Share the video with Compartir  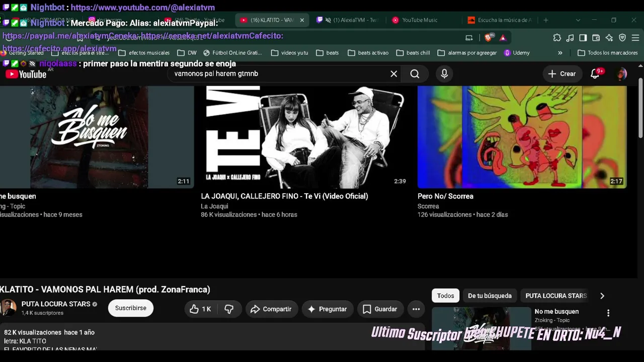pyautogui.click(x=272, y=309)
